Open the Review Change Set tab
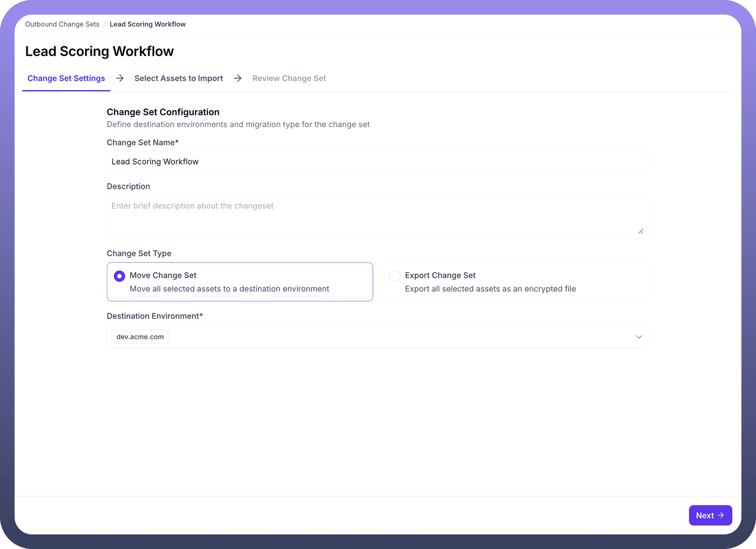Screen dimensions: 756x549 289,78
